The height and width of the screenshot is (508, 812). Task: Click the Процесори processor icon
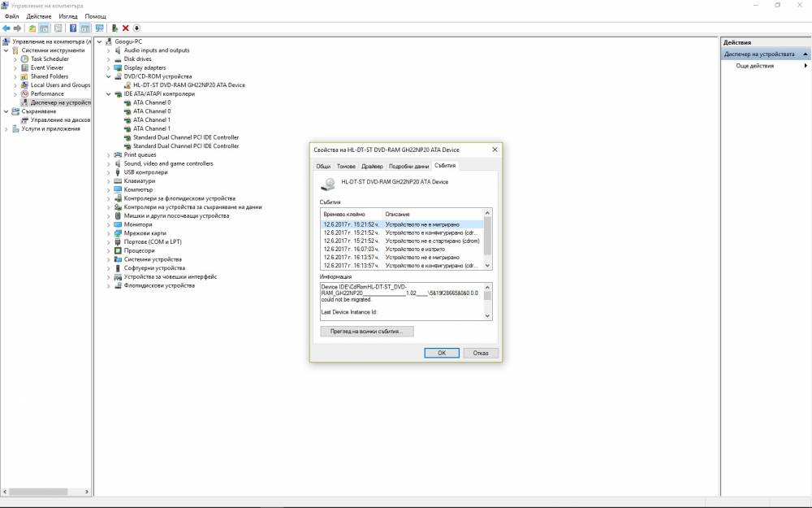(x=118, y=250)
